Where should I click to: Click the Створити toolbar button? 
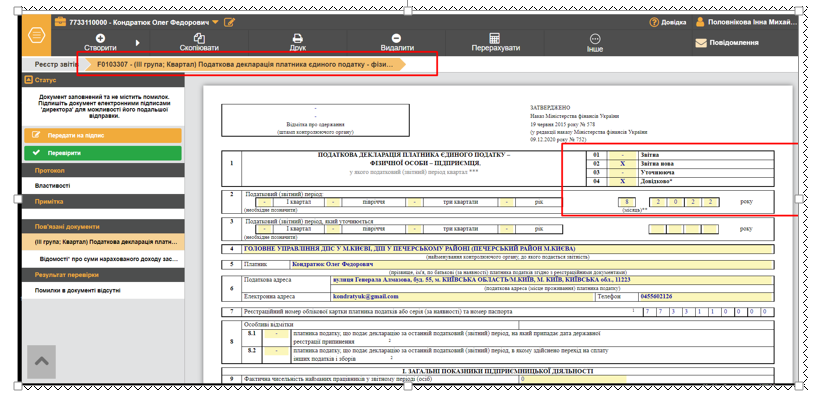point(100,43)
